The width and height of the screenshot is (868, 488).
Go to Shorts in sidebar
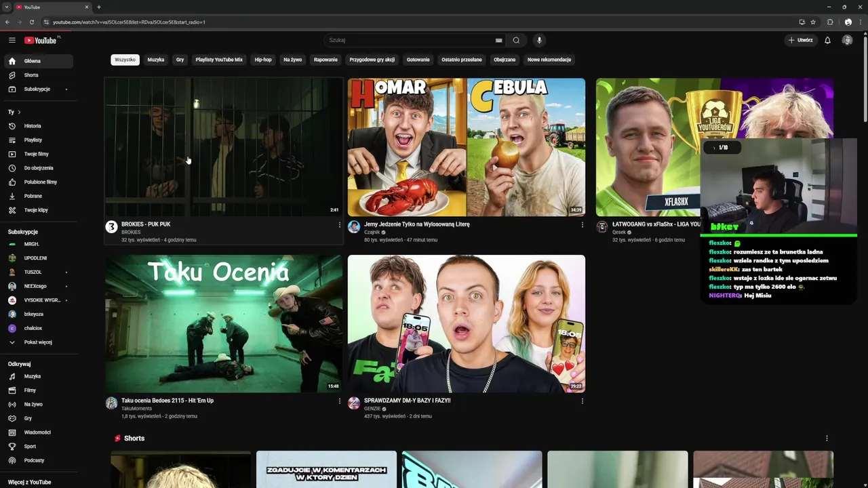(39, 75)
